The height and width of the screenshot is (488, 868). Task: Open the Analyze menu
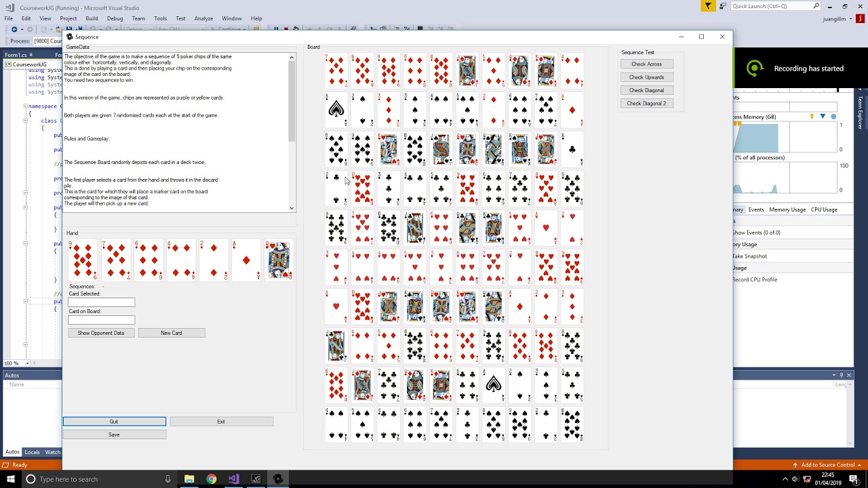(x=203, y=18)
